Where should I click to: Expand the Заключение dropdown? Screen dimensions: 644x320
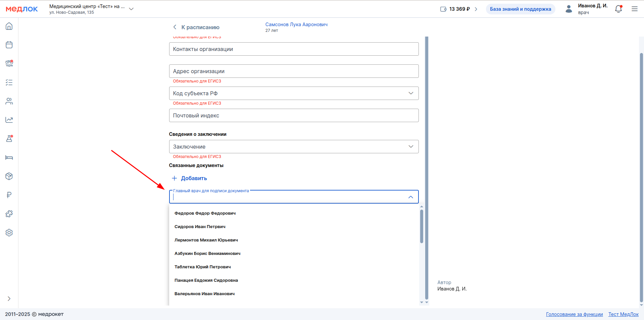tap(411, 147)
